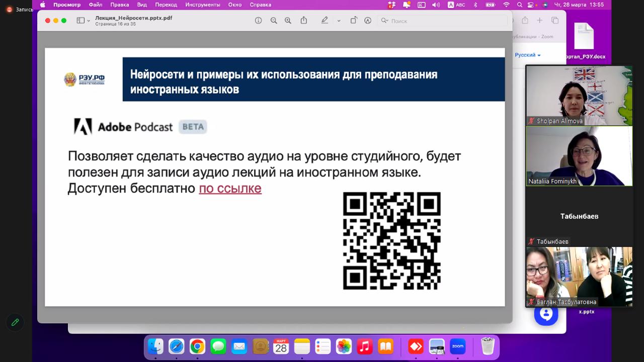The image size is (644, 362).
Task: Open Calendar from the Dock
Action: pyautogui.click(x=281, y=346)
